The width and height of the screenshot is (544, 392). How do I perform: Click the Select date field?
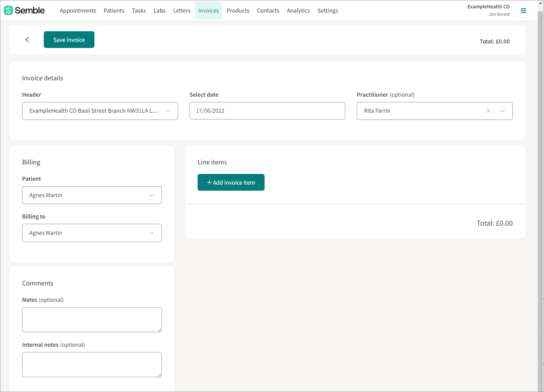point(267,111)
